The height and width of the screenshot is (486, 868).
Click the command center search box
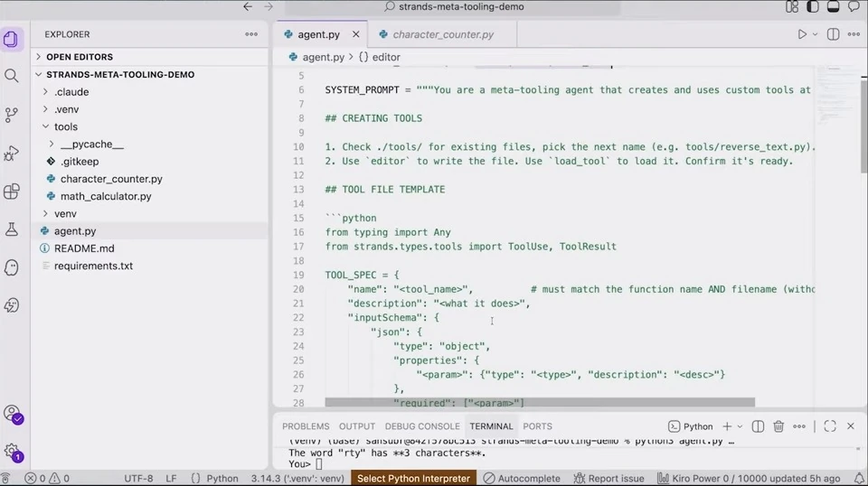(452, 6)
